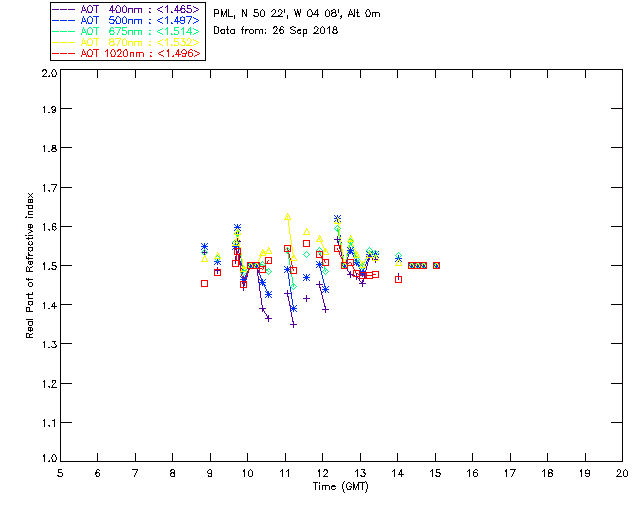Select the green AOT 675nm legend entry
This screenshot has width=640, height=512.
coord(127,31)
